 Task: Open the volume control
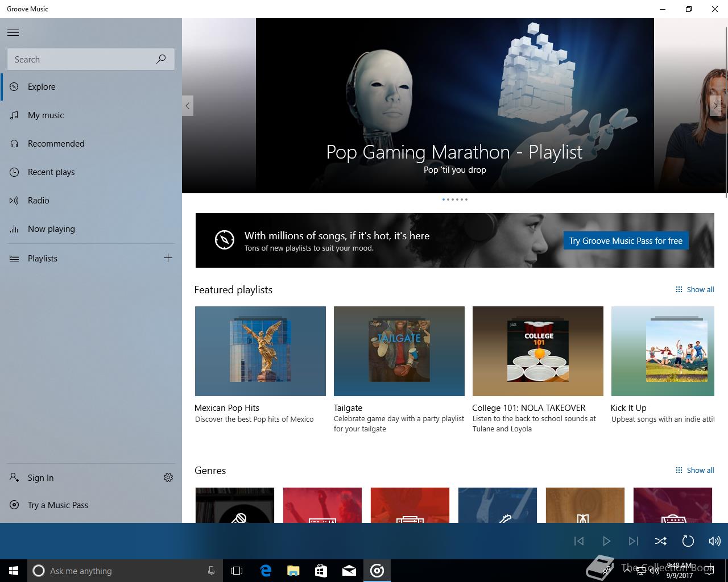click(x=714, y=541)
